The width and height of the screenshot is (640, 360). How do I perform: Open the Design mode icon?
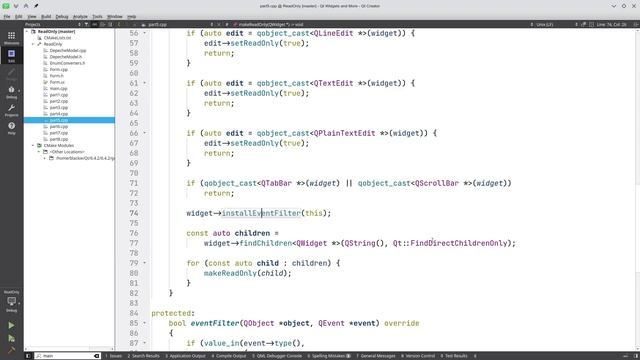pyautogui.click(x=11, y=74)
